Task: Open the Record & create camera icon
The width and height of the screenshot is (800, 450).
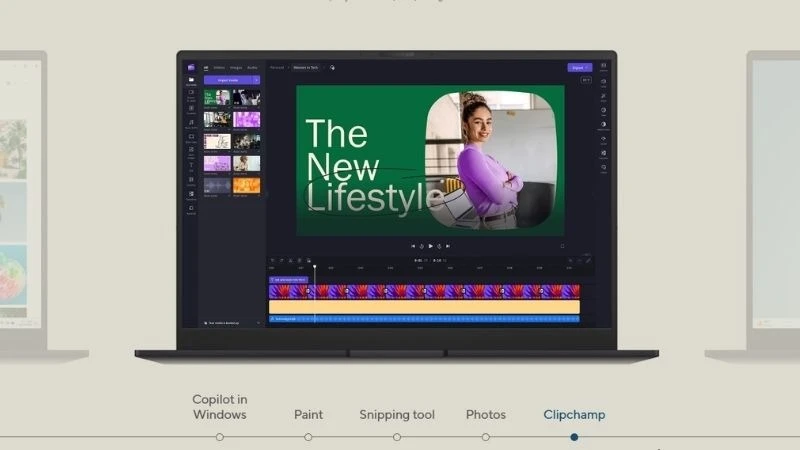Action: click(x=191, y=93)
